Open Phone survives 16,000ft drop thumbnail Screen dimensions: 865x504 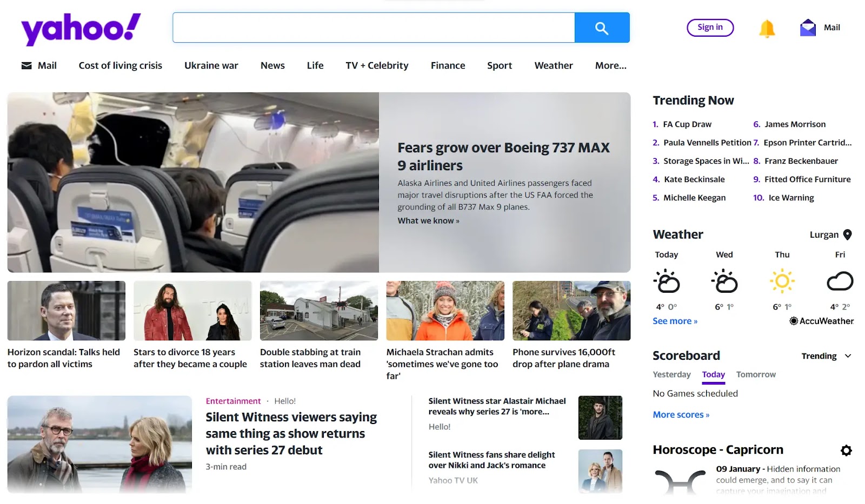point(571,311)
